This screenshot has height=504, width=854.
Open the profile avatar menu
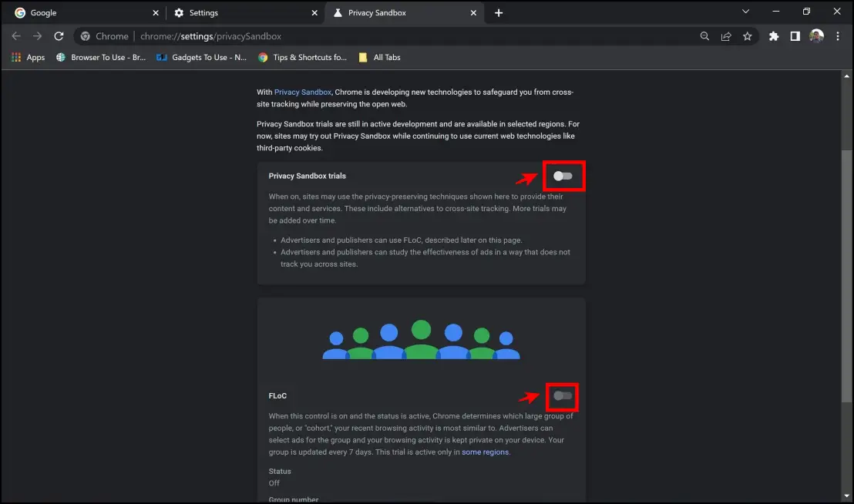coord(816,36)
